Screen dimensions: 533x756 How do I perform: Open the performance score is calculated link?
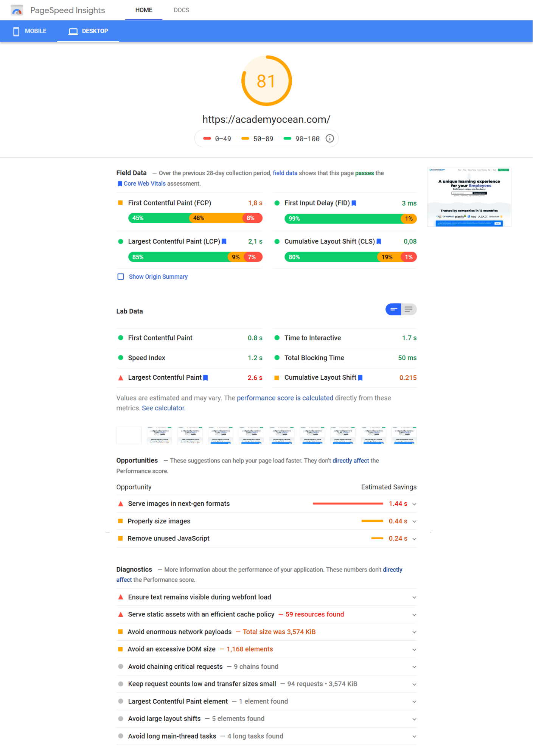pos(285,398)
